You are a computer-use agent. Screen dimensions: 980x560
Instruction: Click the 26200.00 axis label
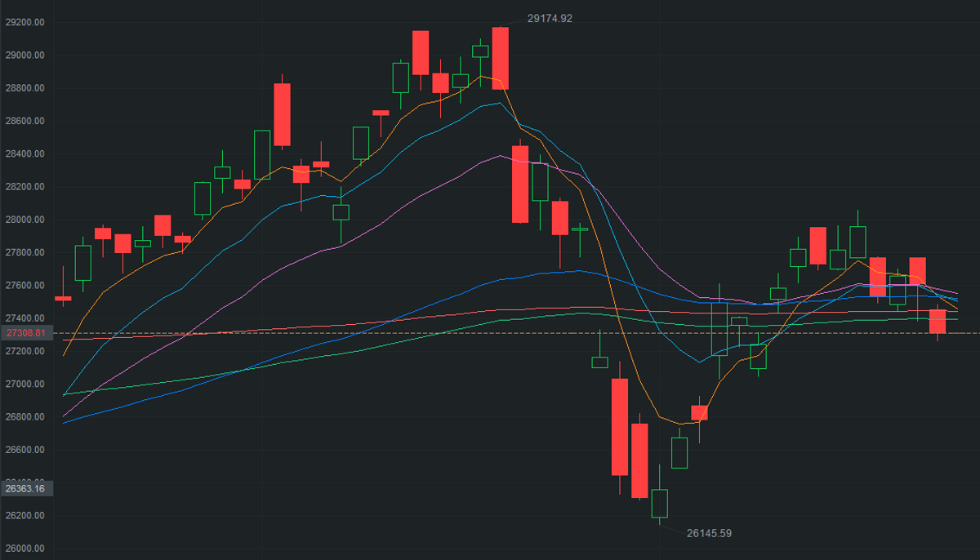pyautogui.click(x=27, y=515)
